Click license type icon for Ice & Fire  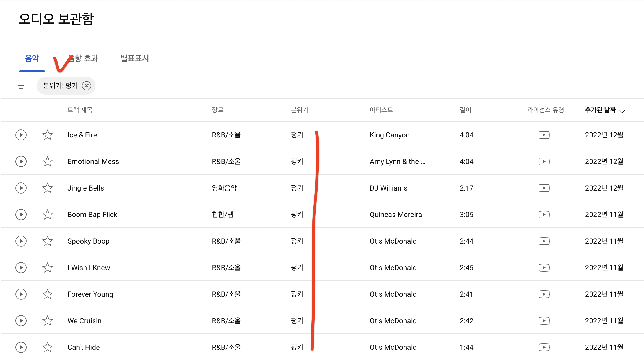[x=544, y=135]
